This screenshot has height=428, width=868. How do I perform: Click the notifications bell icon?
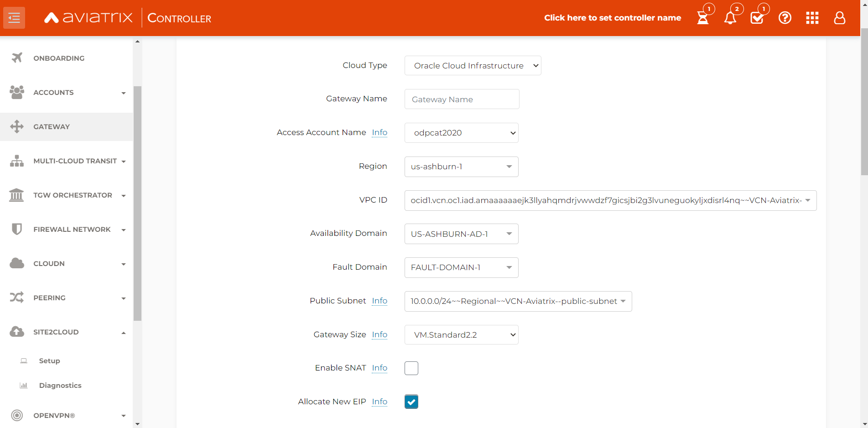coord(730,18)
